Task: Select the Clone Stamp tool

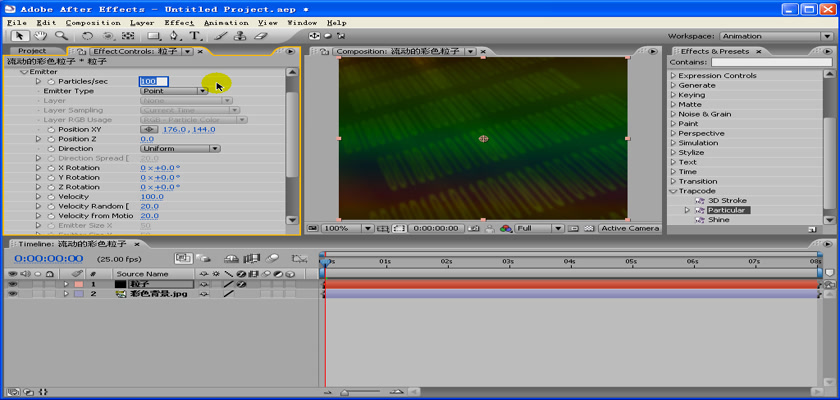Action: click(x=240, y=36)
